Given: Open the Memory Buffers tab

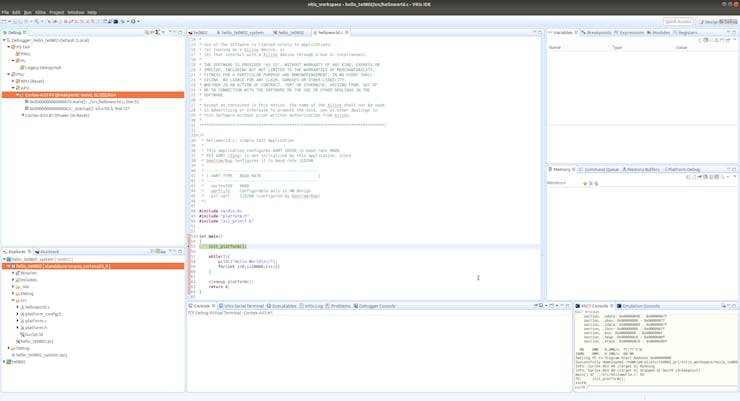Looking at the screenshot, I should [x=643, y=169].
